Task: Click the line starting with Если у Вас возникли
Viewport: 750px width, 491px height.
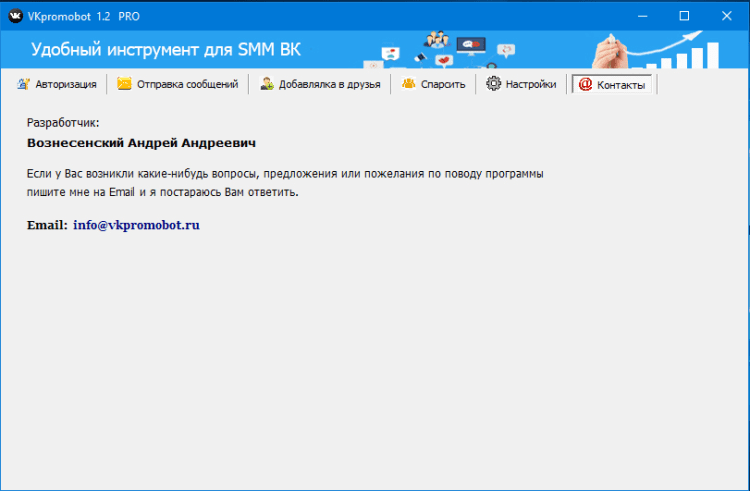Action: [x=285, y=174]
